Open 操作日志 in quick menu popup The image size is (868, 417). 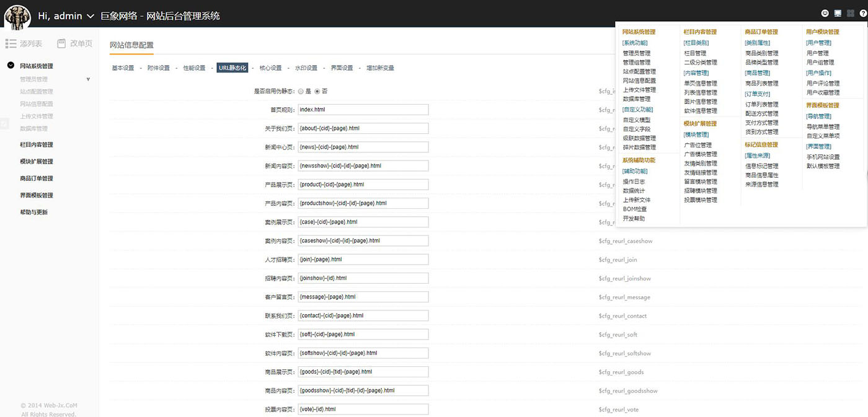tap(634, 182)
